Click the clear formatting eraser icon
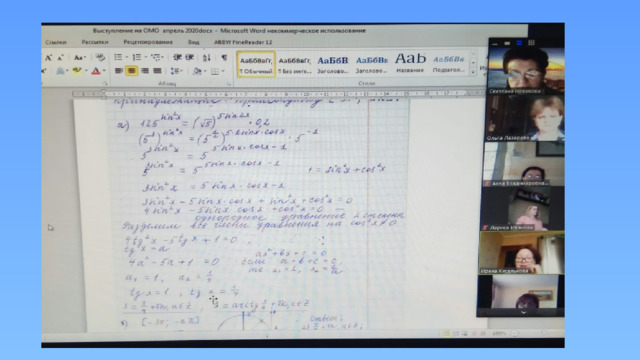 coord(100,57)
